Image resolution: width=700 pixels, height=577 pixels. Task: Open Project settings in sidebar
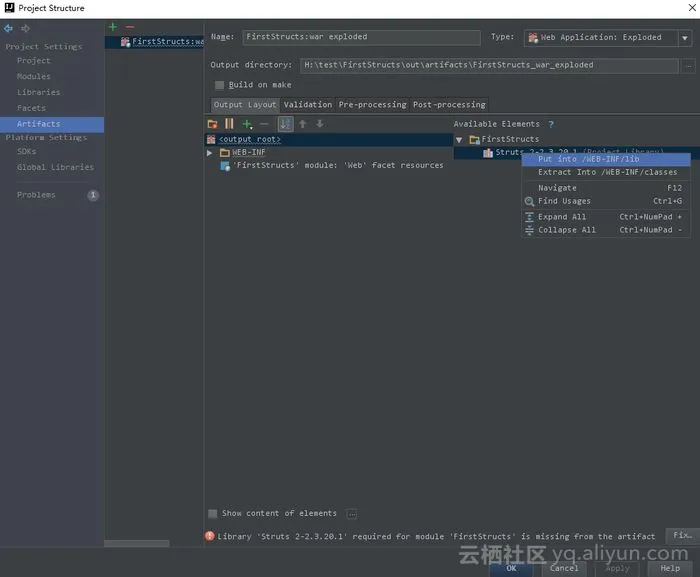coord(33,61)
